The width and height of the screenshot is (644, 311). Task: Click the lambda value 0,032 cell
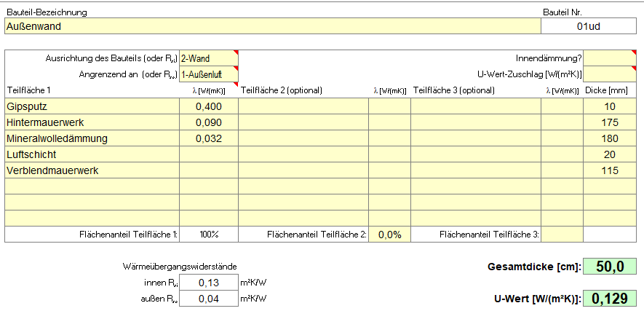coord(208,138)
